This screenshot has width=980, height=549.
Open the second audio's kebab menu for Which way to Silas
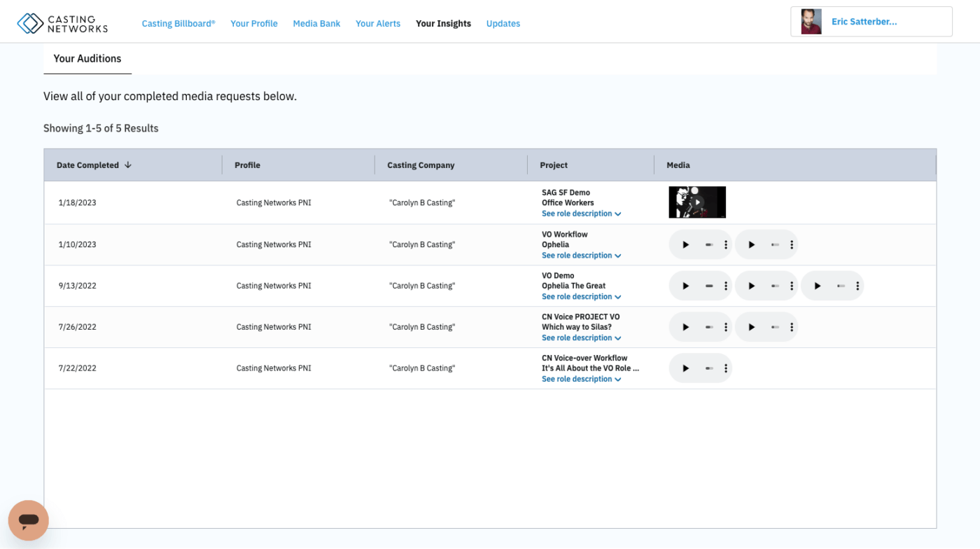792,326
